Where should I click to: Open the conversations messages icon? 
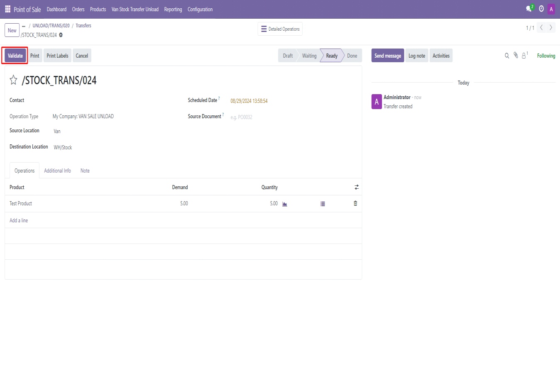529,9
